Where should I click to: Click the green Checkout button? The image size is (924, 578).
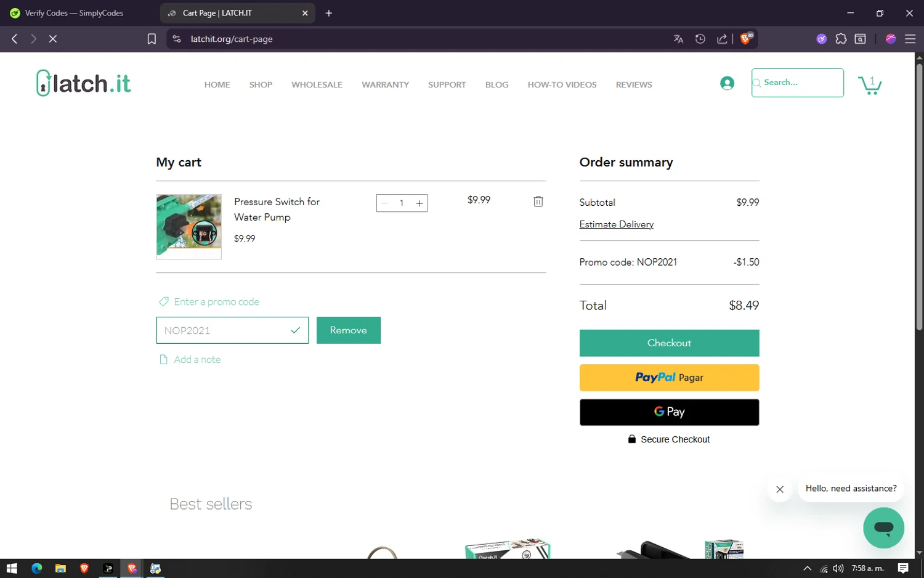[x=669, y=343]
